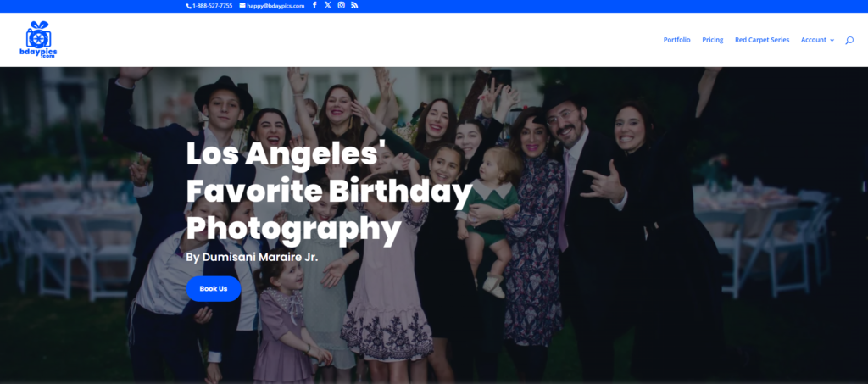Select Red Carpet Series in navigation
Image resolution: width=868 pixels, height=384 pixels.
[x=761, y=40]
